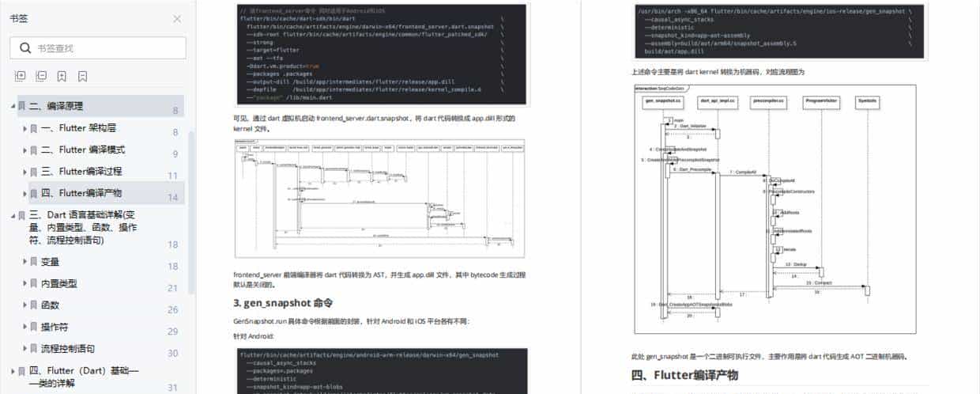Click bookmark icon beside 四、Flutter编译产物
This screenshot has height=394, width=980.
[34, 193]
